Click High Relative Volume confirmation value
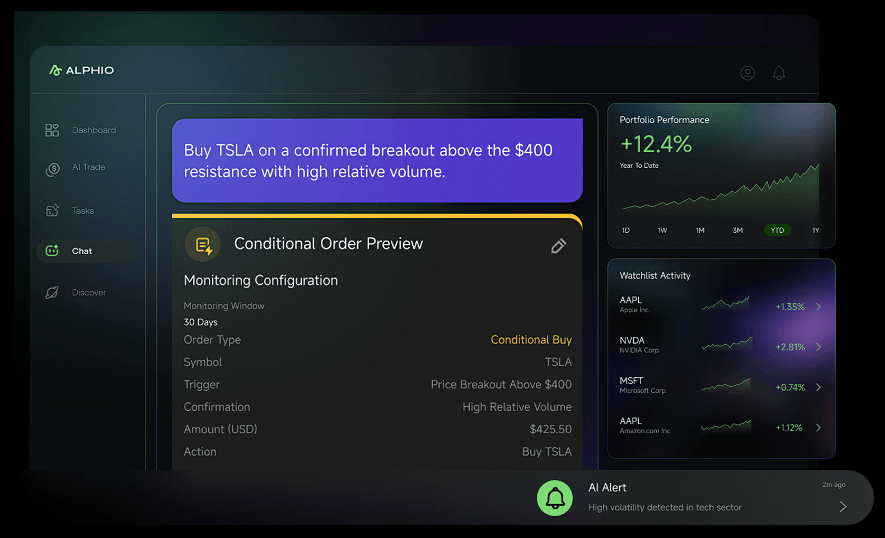885x538 pixels. 517,407
